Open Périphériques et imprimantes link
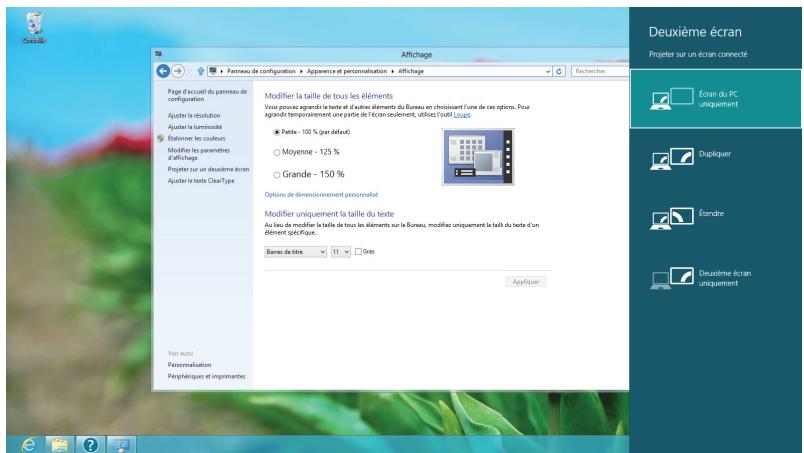 [x=207, y=377]
